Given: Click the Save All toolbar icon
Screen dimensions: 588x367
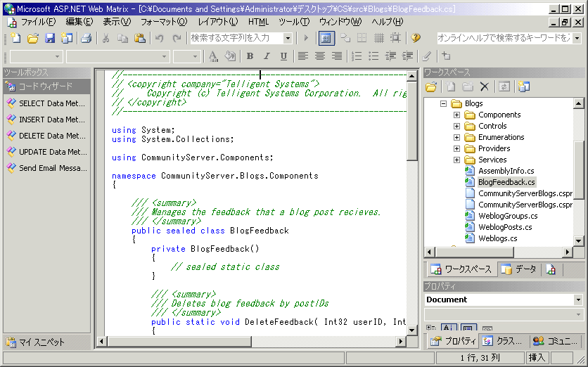Looking at the screenshot, I should (66, 38).
